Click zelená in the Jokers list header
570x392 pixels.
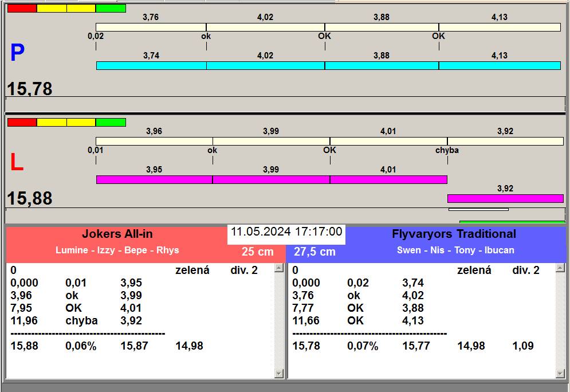pyautogui.click(x=192, y=270)
